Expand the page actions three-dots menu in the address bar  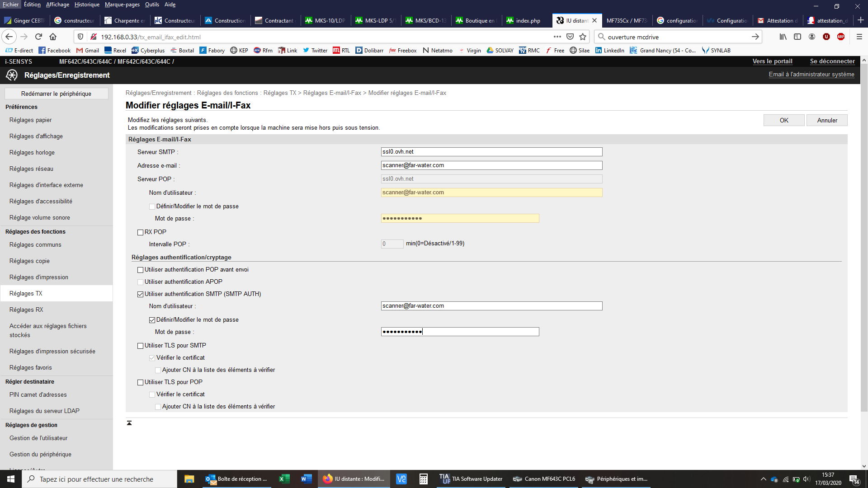coord(557,37)
